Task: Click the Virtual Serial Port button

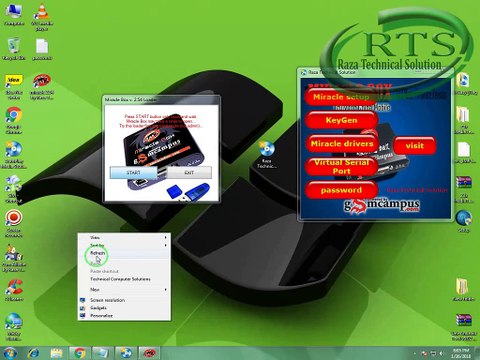Action: pos(341,167)
